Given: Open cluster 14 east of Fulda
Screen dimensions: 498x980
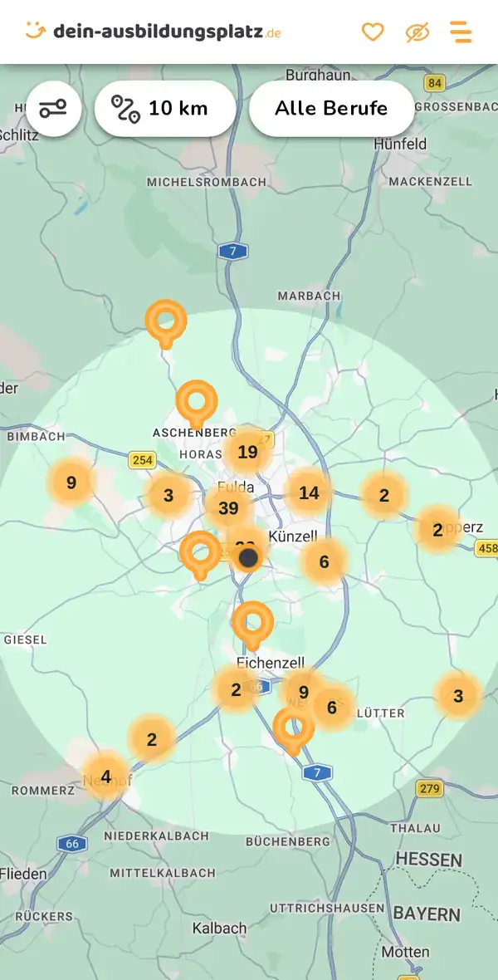Looking at the screenshot, I should point(309,493).
